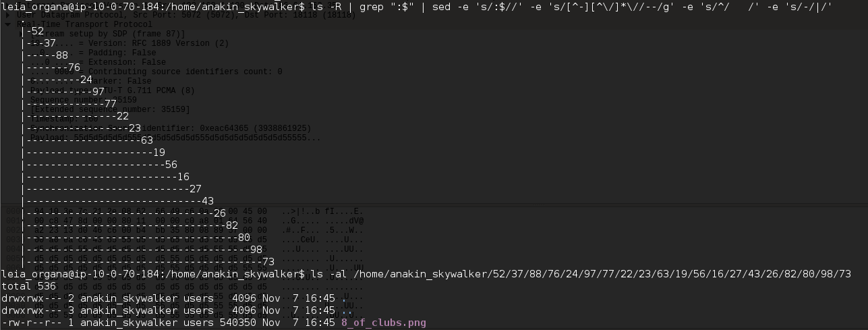The height and width of the screenshot is (330, 868).
Task: Click the '..' parent directory entry
Action: pyautogui.click(x=347, y=312)
